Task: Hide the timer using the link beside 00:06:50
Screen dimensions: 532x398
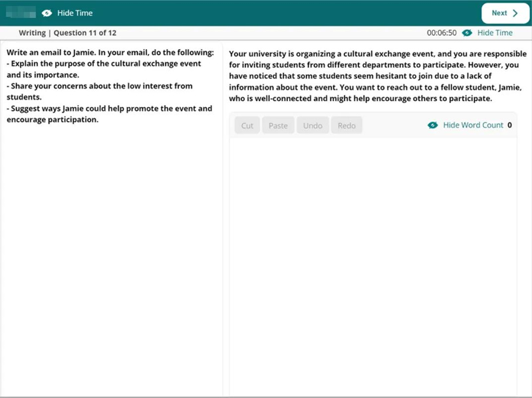Action: 495,33
